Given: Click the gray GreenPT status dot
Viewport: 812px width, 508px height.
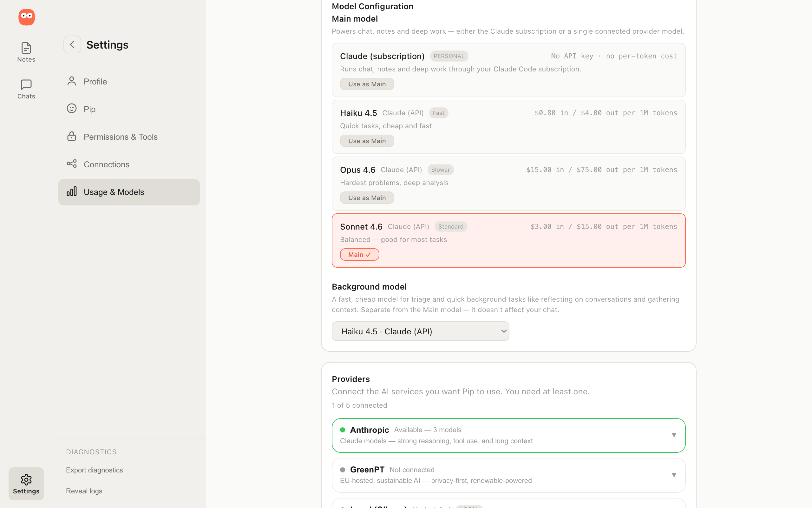Looking at the screenshot, I should [x=342, y=470].
